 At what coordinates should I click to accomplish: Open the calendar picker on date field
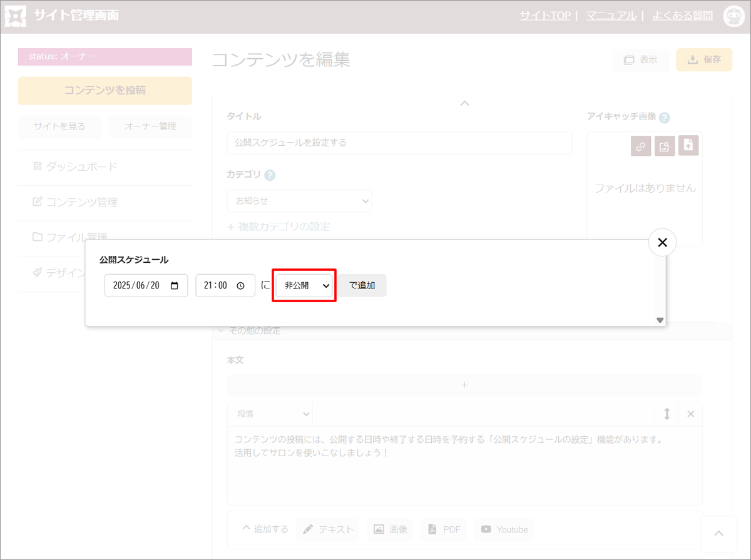click(x=175, y=285)
